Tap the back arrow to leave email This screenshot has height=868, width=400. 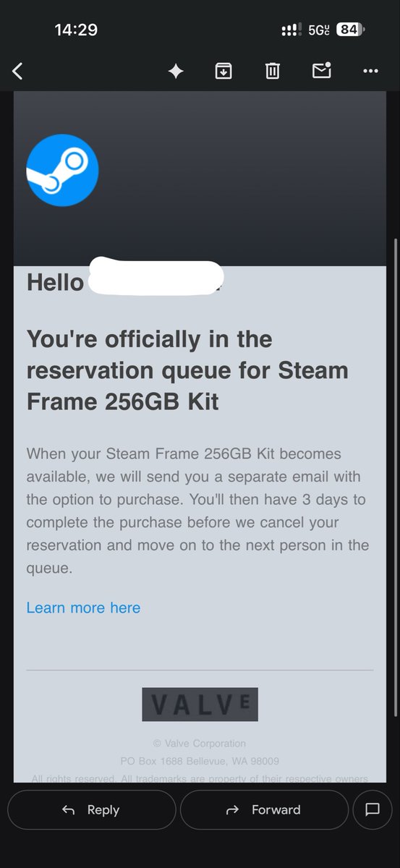point(18,71)
